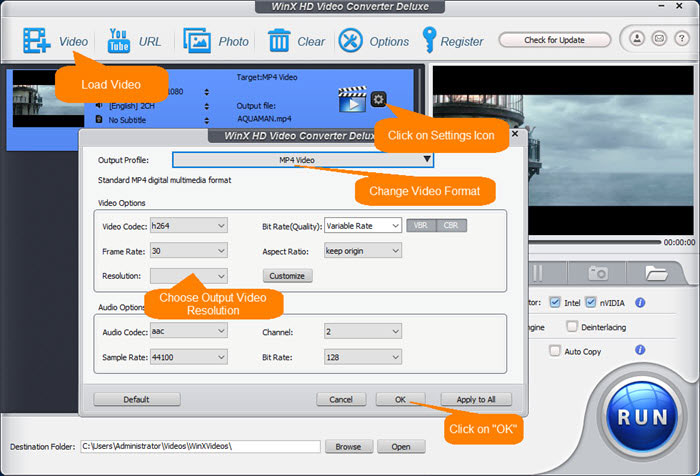Click the Cancel button
Screen dimensions: 700x476
(x=341, y=399)
